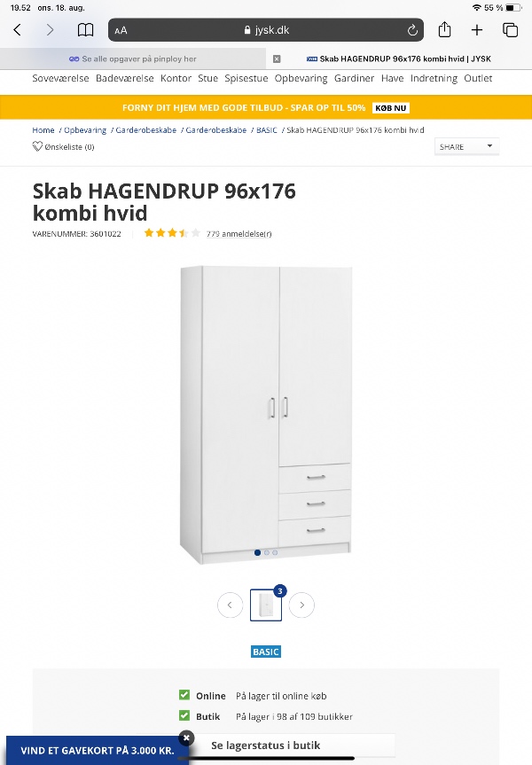Image resolution: width=532 pixels, height=765 pixels.
Task: Switch to the pinploy tab
Action: click(133, 59)
